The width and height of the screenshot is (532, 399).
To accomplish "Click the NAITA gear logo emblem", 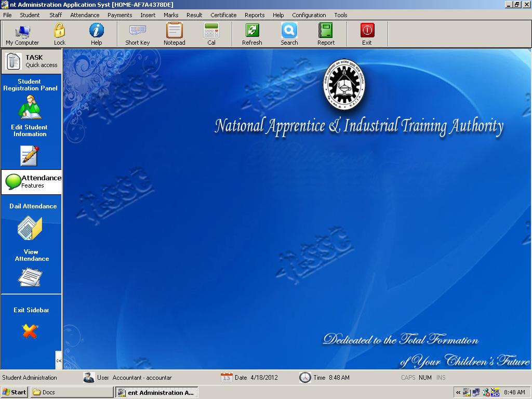I will click(x=344, y=84).
